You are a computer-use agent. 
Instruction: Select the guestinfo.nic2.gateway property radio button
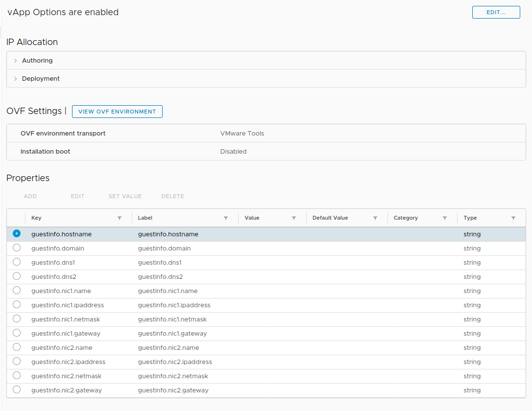click(x=16, y=389)
